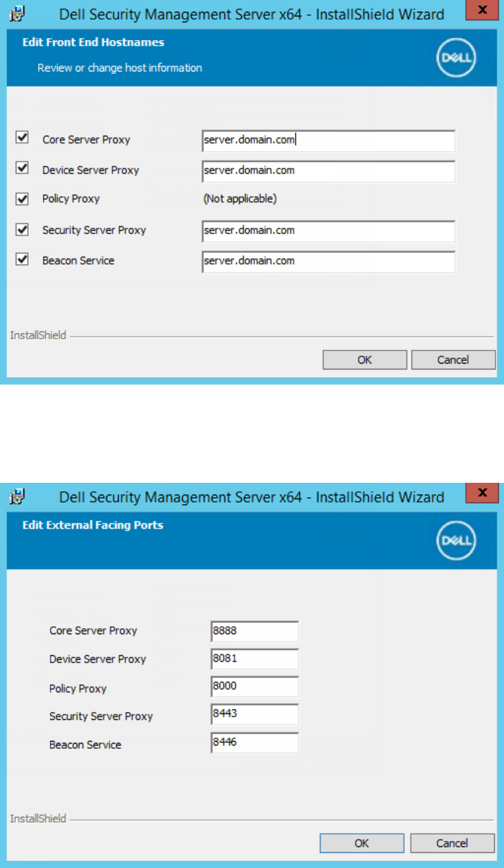Click the installer icon in Front End Hostnames title bar
The width and height of the screenshot is (504, 868).
pos(18,12)
